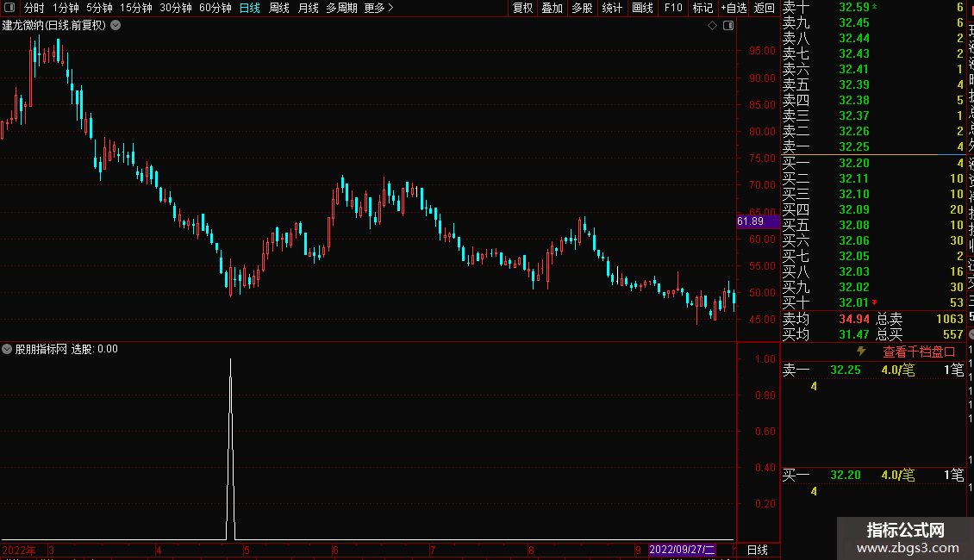This screenshot has height=560, width=974.
Task: Open 查看千档盘口 link
Action: tap(919, 352)
